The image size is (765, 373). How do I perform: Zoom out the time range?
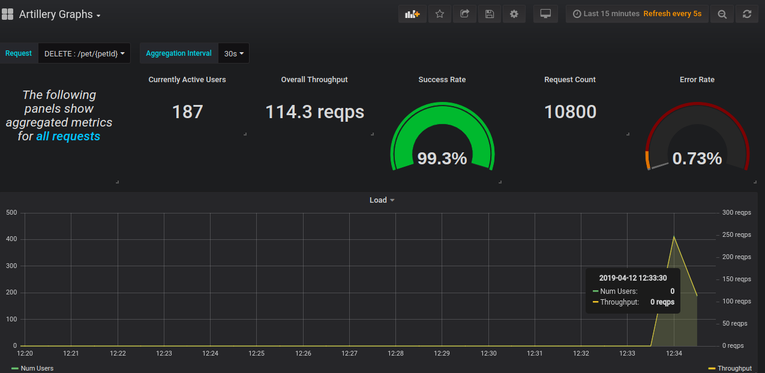coord(722,14)
